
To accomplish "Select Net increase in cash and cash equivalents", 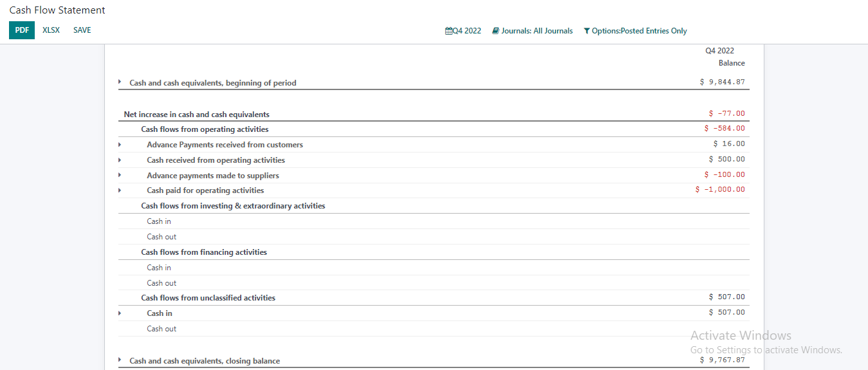I will coord(196,115).
